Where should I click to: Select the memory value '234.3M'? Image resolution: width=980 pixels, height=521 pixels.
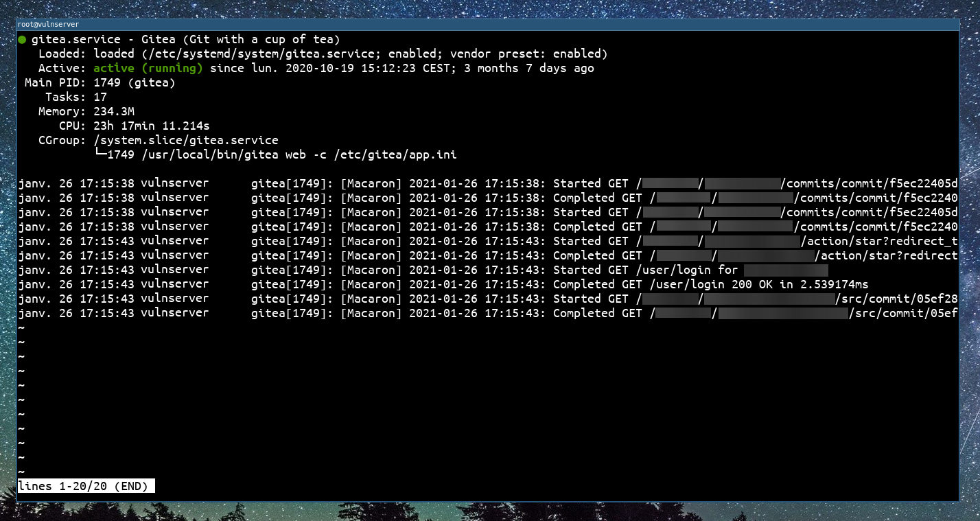pos(114,111)
